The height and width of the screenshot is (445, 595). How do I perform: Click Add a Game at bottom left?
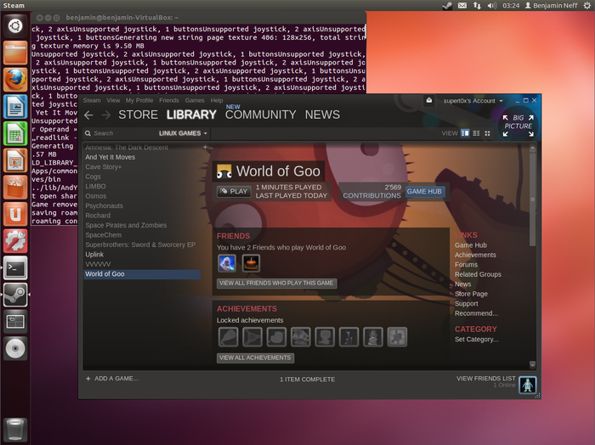coord(112,378)
